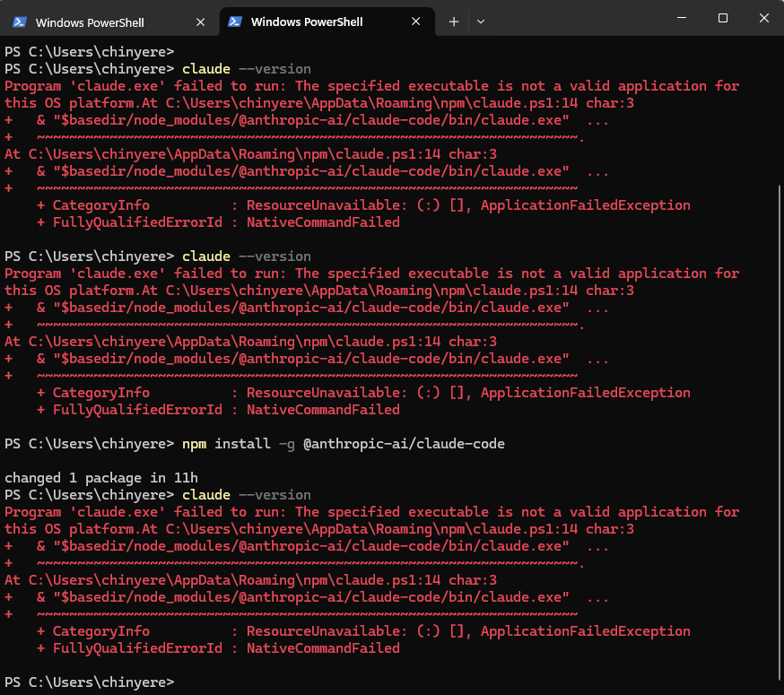Minimize the terminal window
The image size is (784, 695).
point(682,18)
